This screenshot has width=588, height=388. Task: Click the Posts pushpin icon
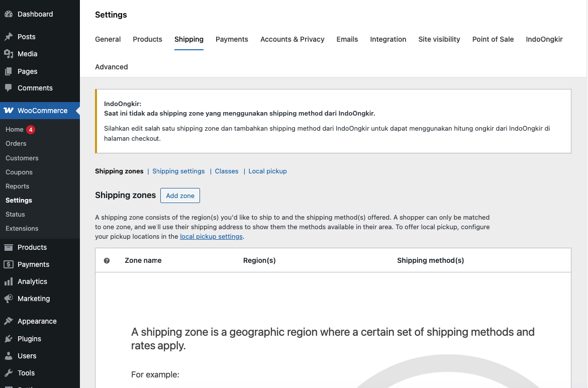click(x=9, y=37)
